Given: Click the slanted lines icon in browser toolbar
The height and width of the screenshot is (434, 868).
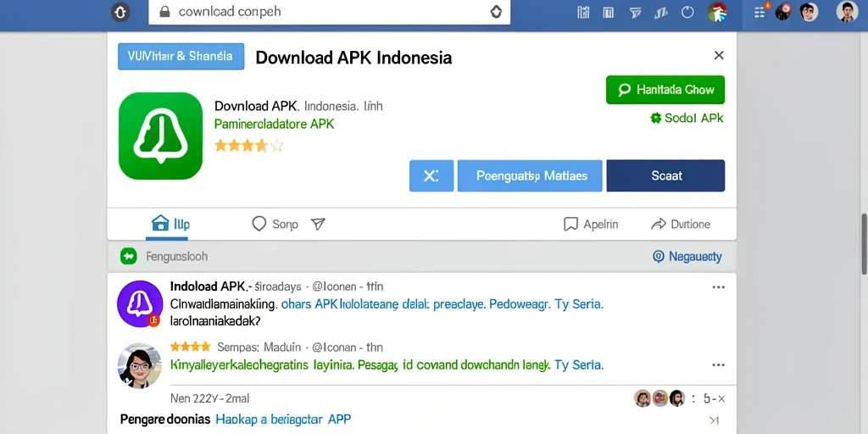Looking at the screenshot, I should click(661, 12).
